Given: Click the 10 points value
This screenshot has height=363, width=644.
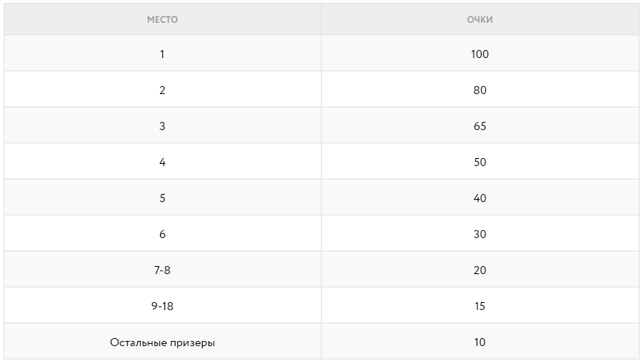Looking at the screenshot, I should (480, 342).
